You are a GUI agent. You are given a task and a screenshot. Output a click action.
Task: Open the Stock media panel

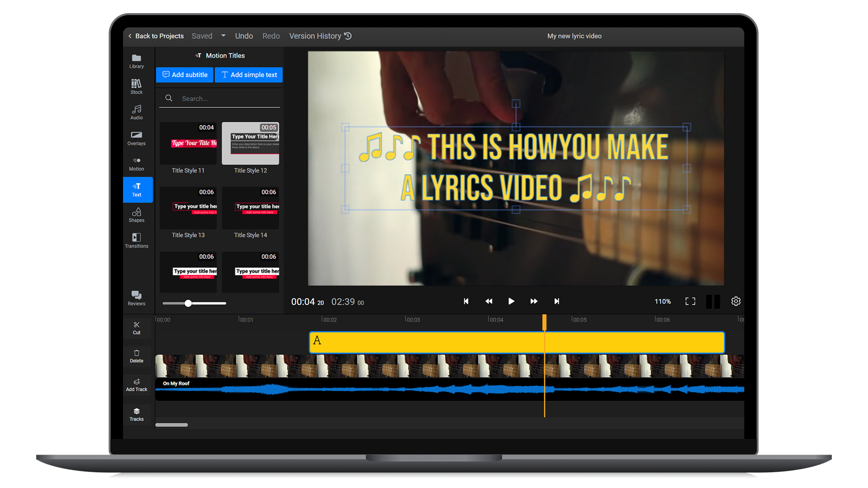point(137,87)
